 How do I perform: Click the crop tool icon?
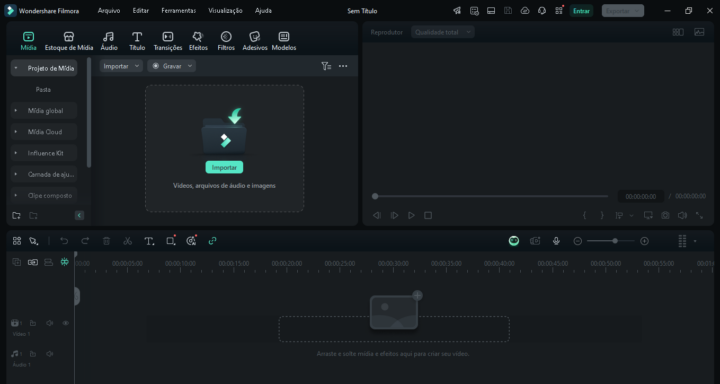coord(171,241)
